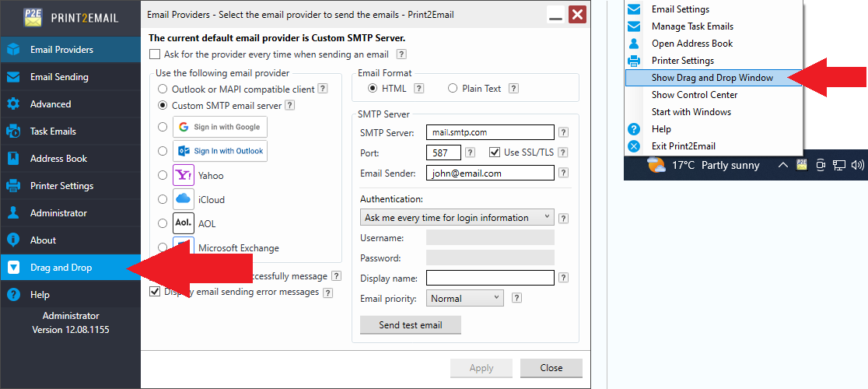Click the weather icon in taskbar

pos(656,165)
